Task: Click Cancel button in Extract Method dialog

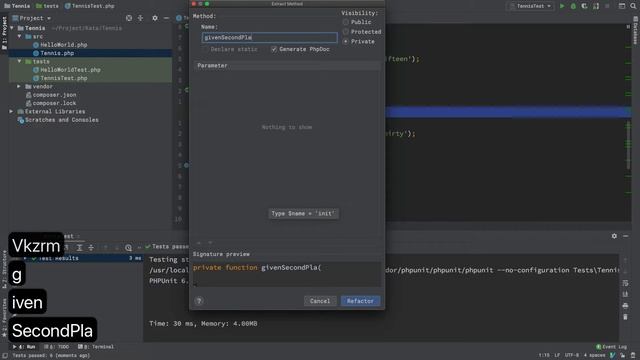Action: tap(320, 301)
